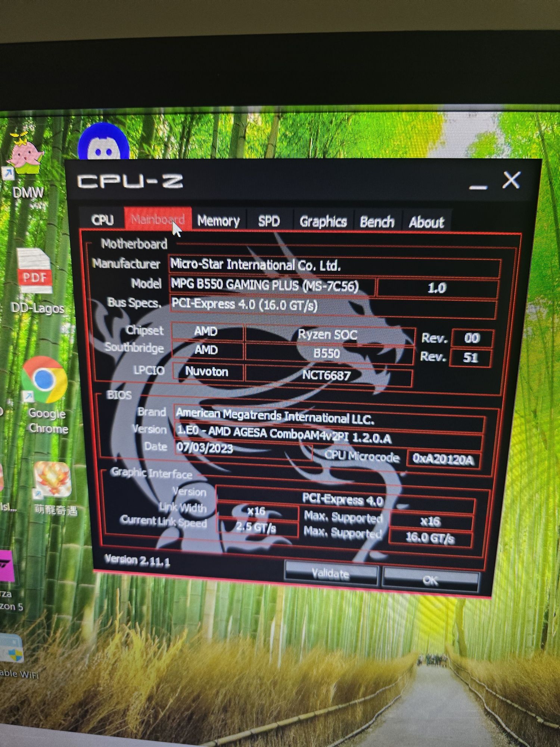The width and height of the screenshot is (560, 747).
Task: Click the southbridge Rev. value 51
Action: (x=471, y=358)
